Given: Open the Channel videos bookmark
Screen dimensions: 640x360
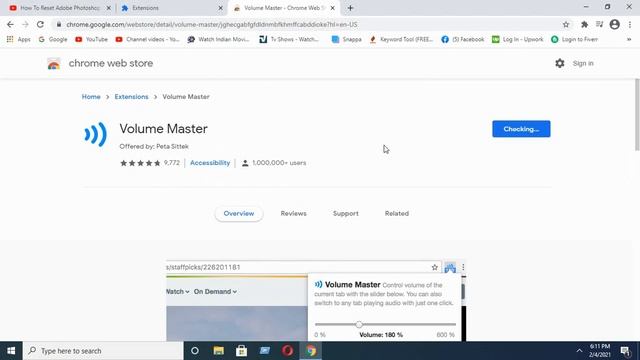Looking at the screenshot, I should (x=147, y=39).
